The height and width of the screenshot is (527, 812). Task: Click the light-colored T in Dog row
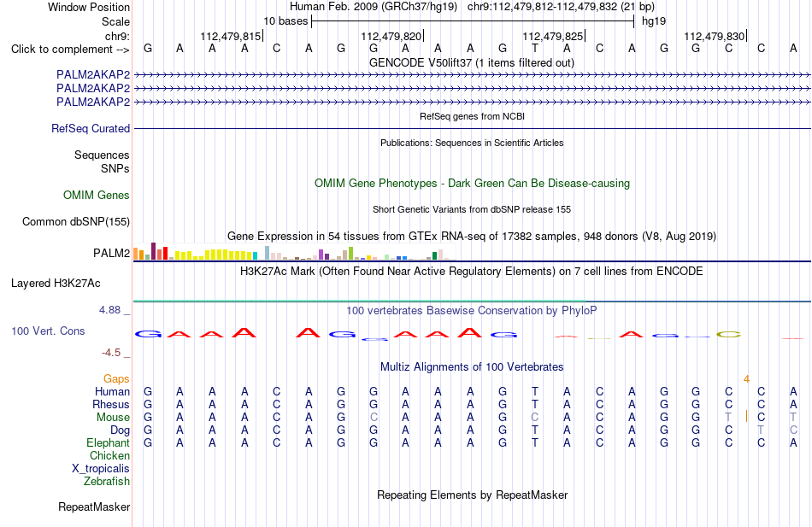[761, 430]
